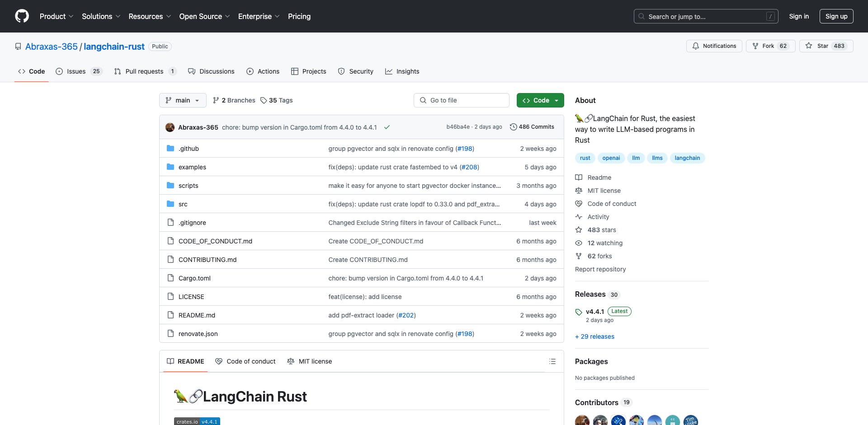Select the README Code of conduct tab

[245, 361]
